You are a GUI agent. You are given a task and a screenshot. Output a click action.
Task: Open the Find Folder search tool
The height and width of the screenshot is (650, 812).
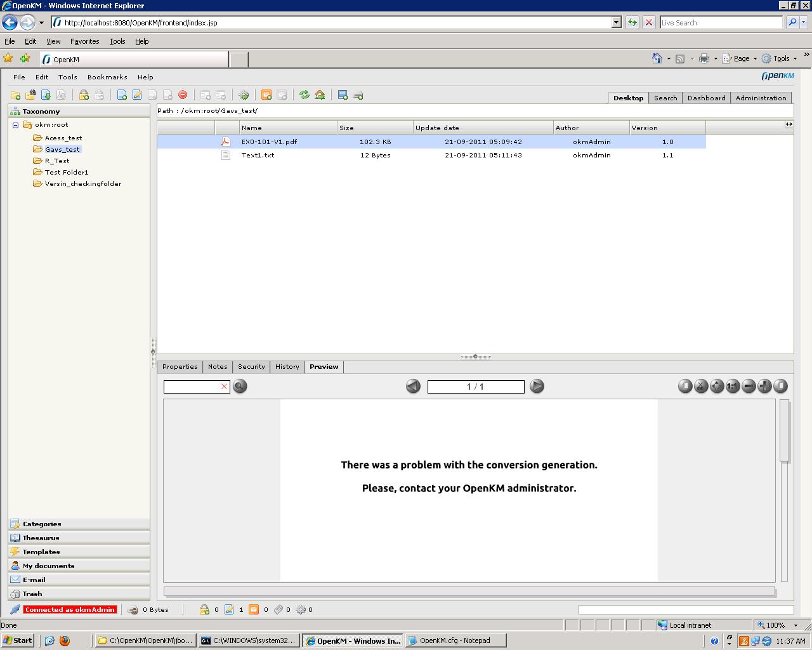point(31,95)
